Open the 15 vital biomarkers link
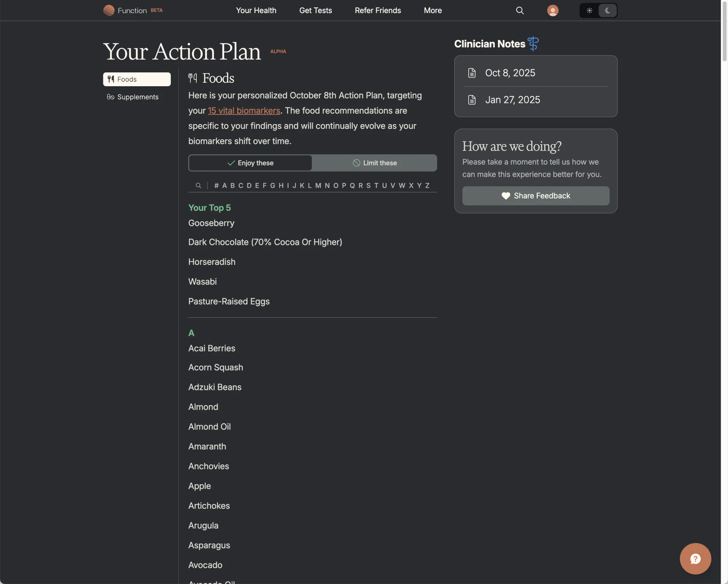 244,111
